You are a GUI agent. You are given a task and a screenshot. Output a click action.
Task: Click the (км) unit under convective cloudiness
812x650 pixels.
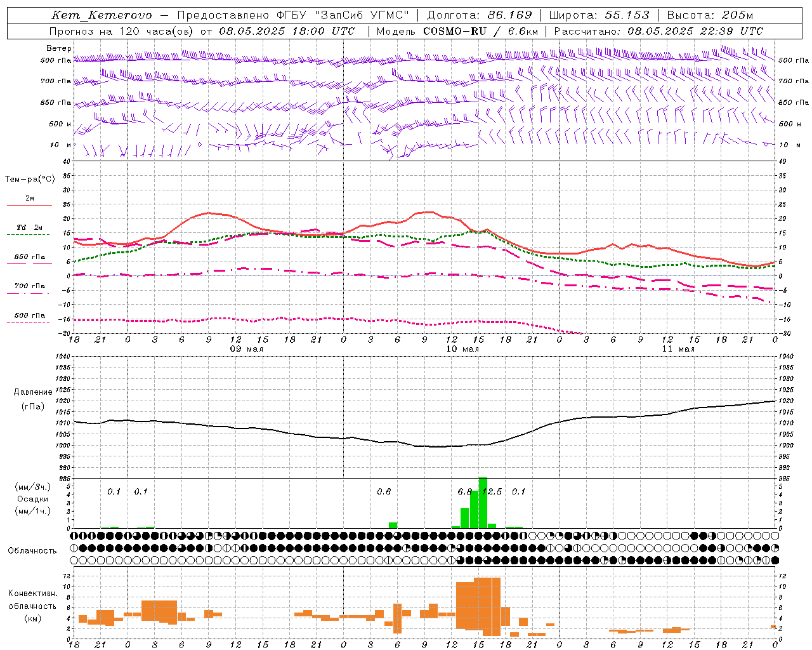33,618
